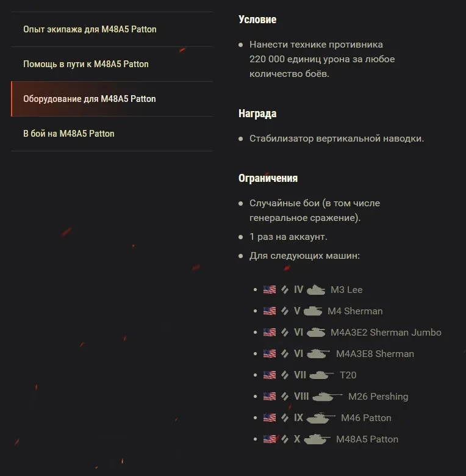The width and height of the screenshot is (466, 476).
Task: Open the M48A5 Patton vehicle link
Action: tap(367, 439)
